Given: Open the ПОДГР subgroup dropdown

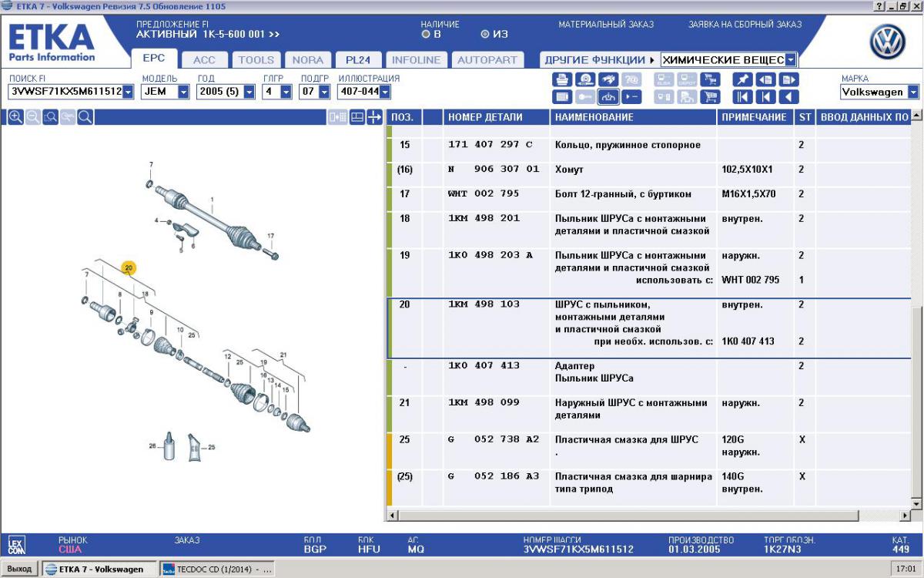Looking at the screenshot, I should 325,92.
